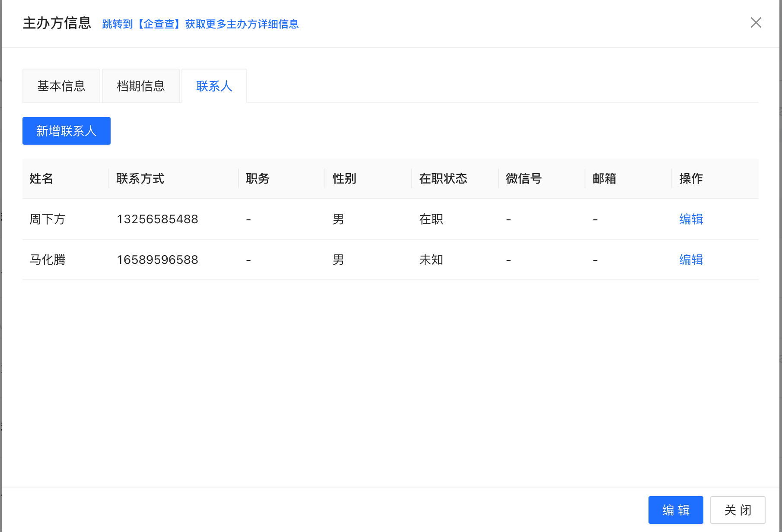Click the 邮箱 column header
782x532 pixels.
[604, 179]
